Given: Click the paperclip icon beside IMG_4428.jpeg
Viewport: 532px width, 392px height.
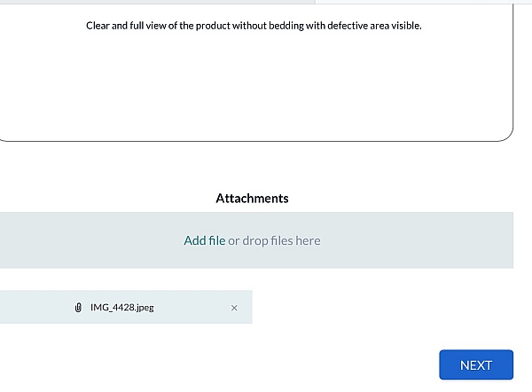Looking at the screenshot, I should [x=78, y=308].
